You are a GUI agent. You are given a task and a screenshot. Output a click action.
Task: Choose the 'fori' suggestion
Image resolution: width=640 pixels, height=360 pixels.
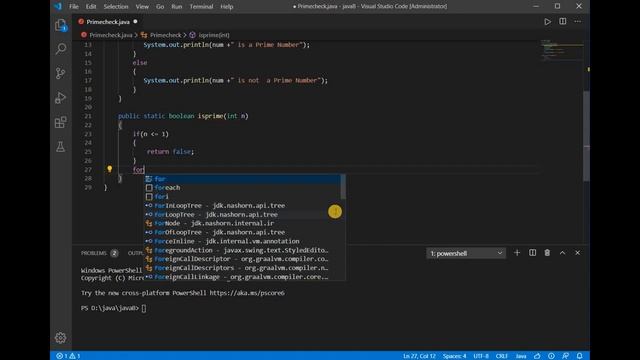click(x=242, y=197)
